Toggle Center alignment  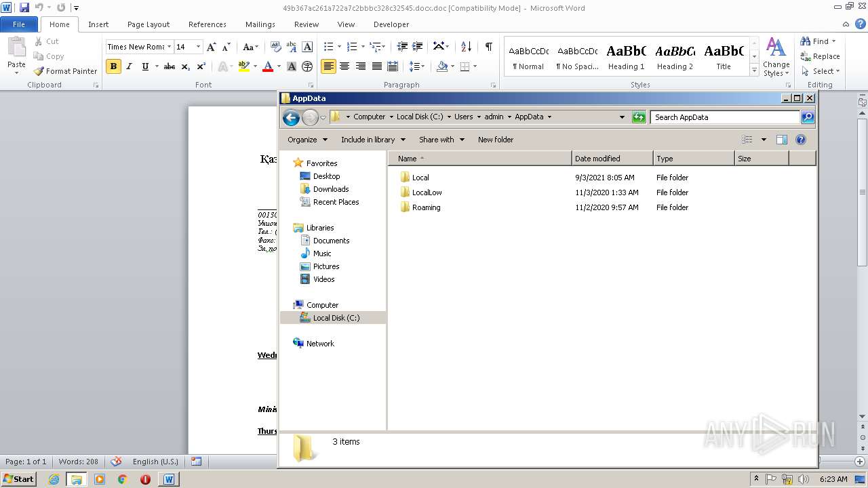point(344,66)
